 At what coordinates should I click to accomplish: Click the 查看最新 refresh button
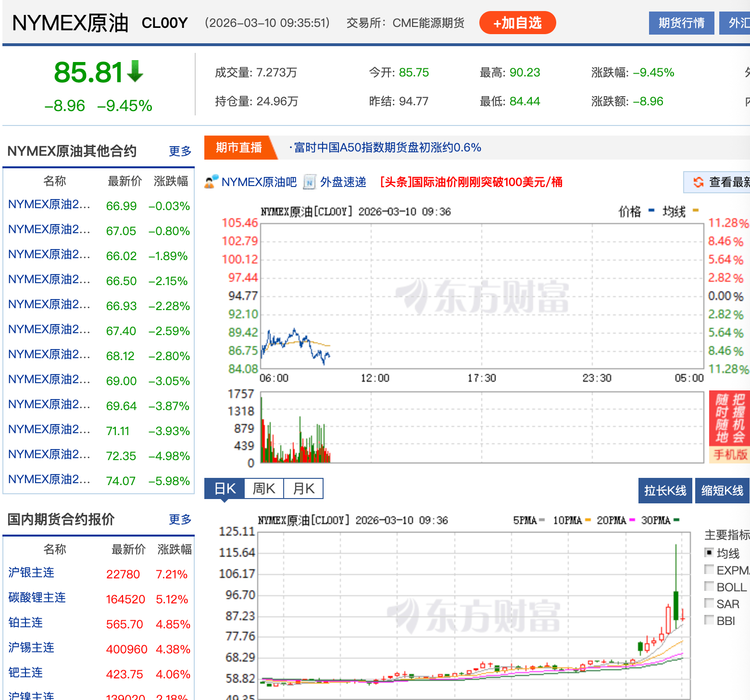[x=717, y=182]
